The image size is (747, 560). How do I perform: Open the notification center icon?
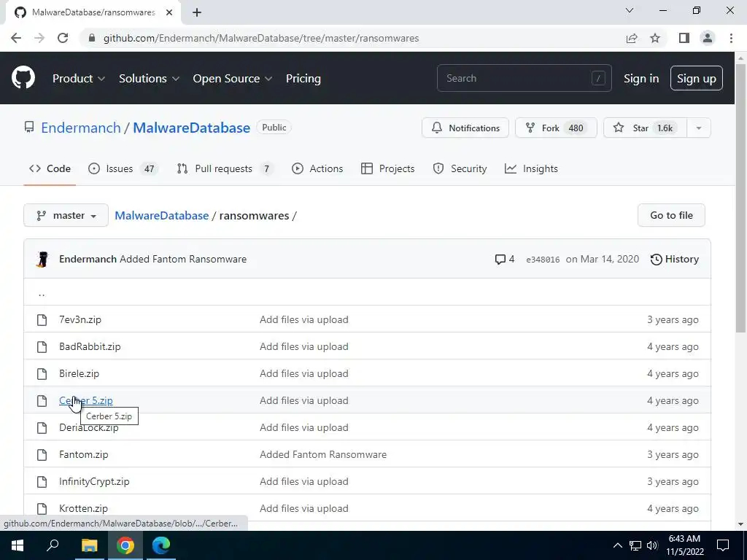tap(723, 545)
